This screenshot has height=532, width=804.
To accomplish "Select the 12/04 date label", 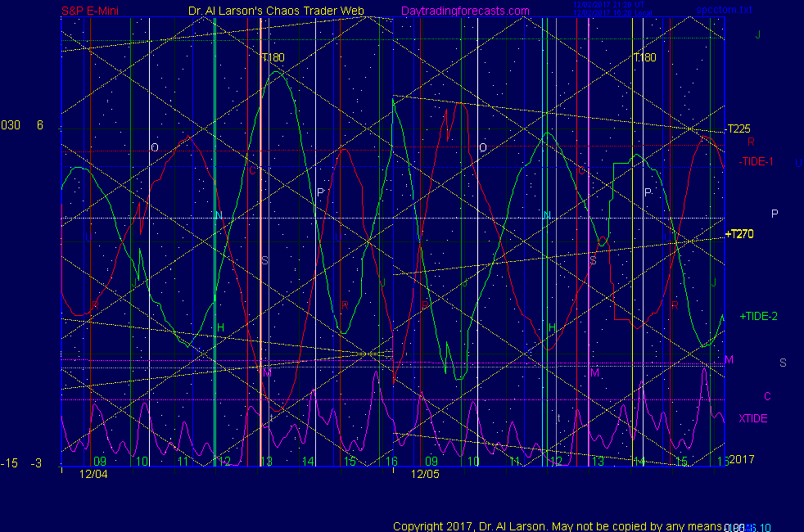I will pyautogui.click(x=93, y=474).
